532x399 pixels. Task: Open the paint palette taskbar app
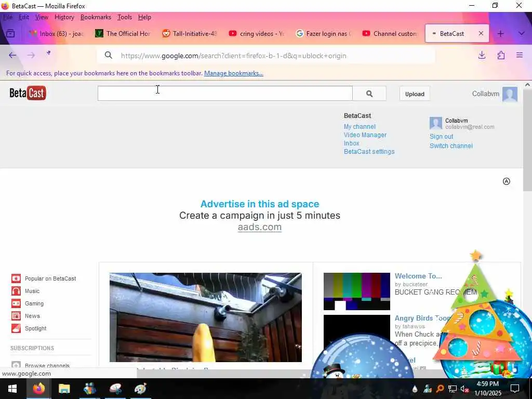[140, 389]
